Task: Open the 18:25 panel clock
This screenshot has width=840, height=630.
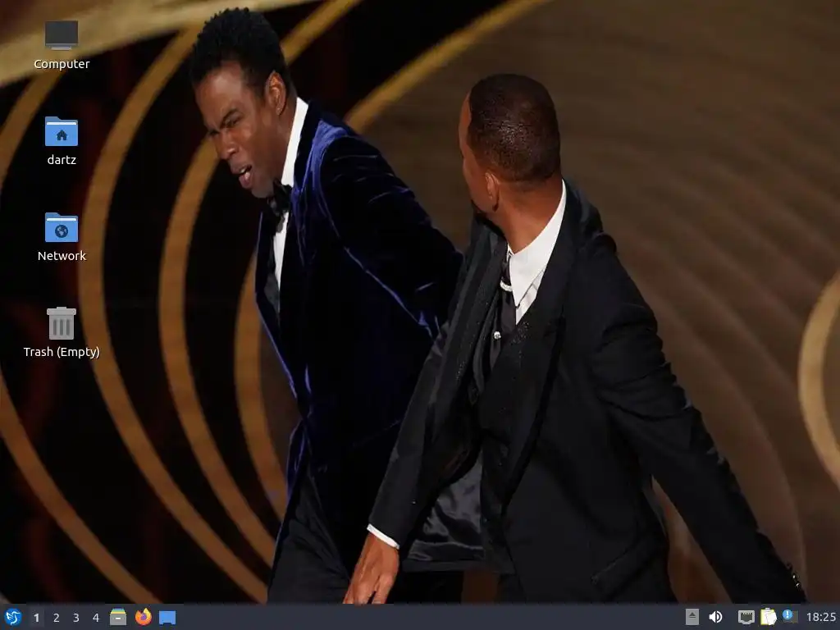Action: click(x=820, y=617)
